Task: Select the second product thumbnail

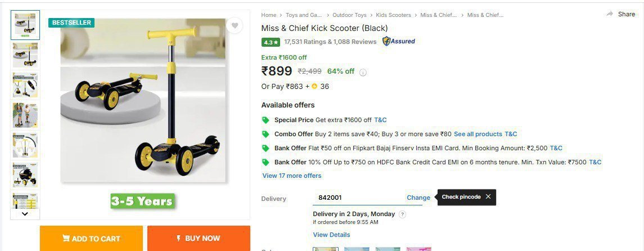Action: 25,55
